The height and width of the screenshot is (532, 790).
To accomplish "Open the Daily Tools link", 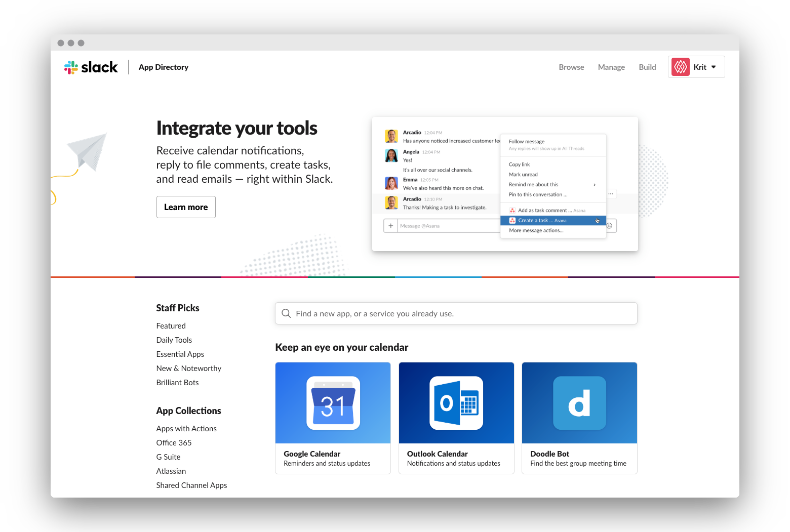I will 174,340.
